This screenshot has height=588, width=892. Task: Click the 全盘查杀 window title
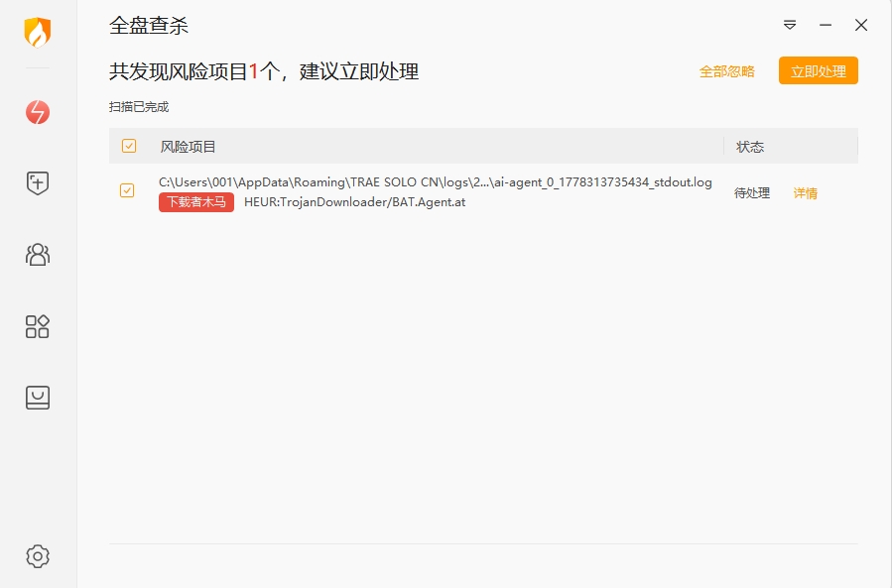click(149, 26)
